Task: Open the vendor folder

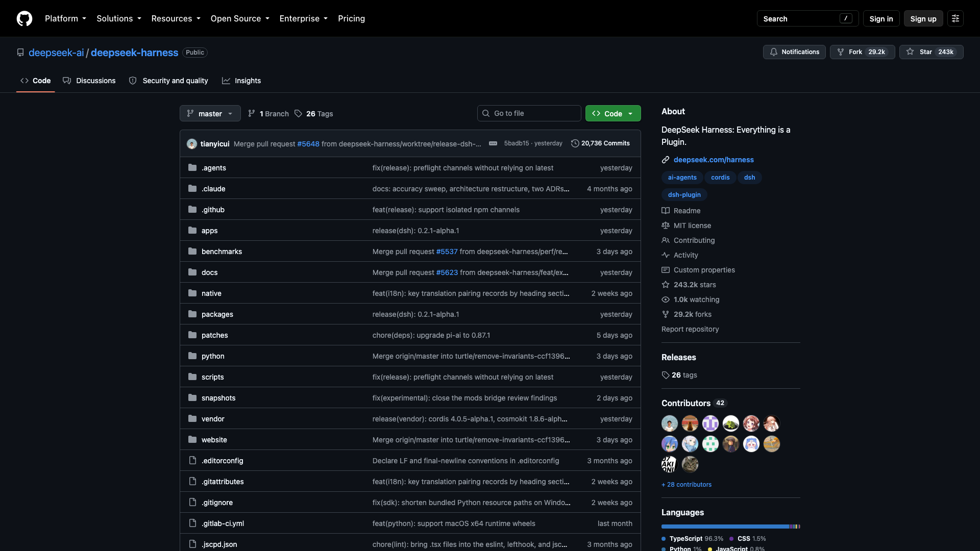Action: pos(213,419)
